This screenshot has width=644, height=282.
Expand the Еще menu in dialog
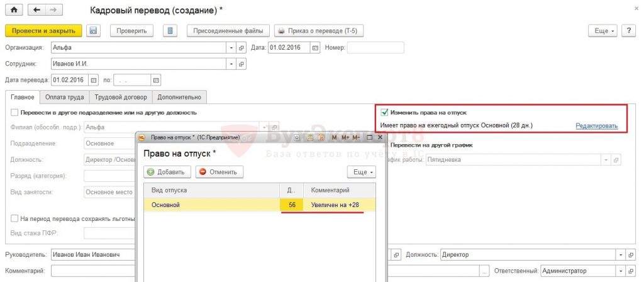point(362,172)
